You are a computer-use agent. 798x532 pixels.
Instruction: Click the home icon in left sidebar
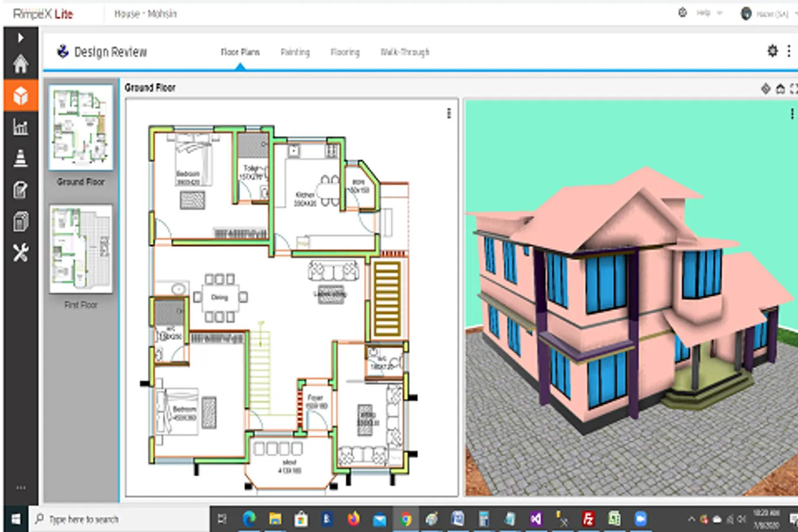[x=21, y=64]
